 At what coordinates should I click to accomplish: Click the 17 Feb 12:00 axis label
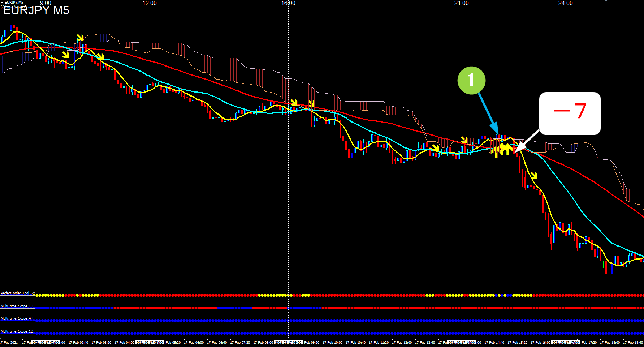(402, 342)
